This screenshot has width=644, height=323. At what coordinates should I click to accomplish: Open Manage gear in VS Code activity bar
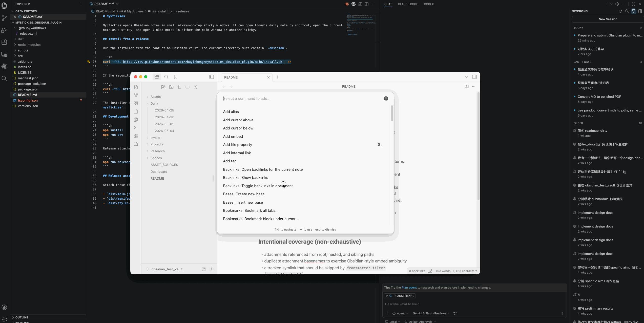pyautogui.click(x=4, y=319)
